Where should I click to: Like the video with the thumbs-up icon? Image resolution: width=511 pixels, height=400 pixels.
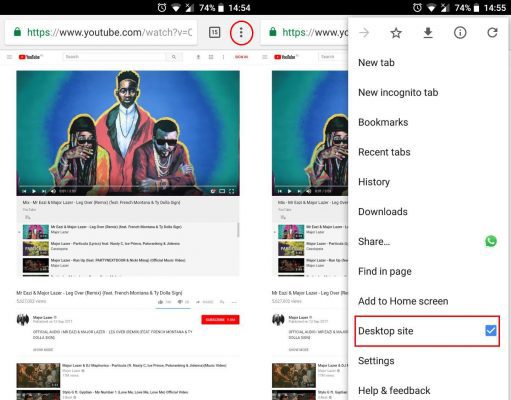[161, 302]
